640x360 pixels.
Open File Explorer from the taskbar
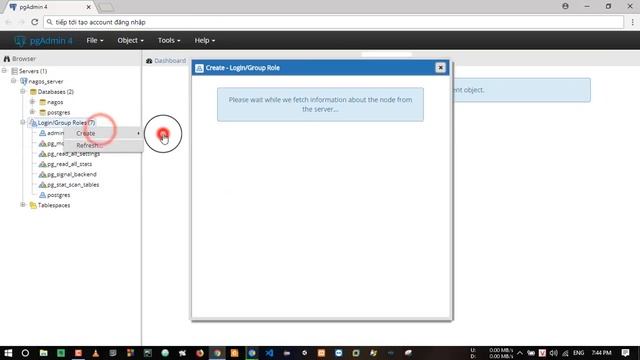coord(43,353)
